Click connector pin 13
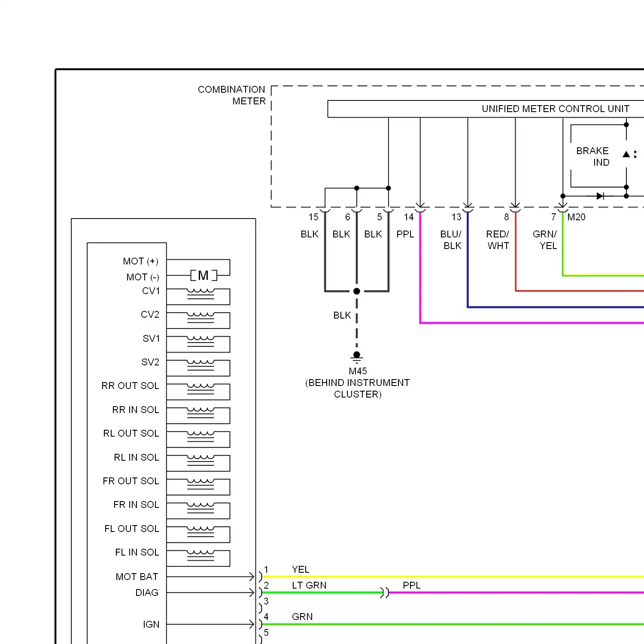Image resolution: width=644 pixels, height=644 pixels. [x=456, y=217]
